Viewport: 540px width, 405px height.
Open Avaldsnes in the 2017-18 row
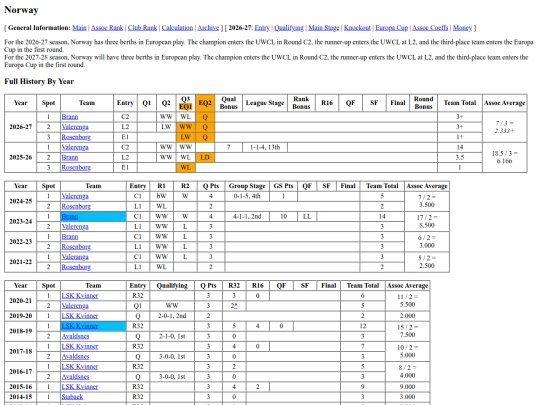(75, 356)
